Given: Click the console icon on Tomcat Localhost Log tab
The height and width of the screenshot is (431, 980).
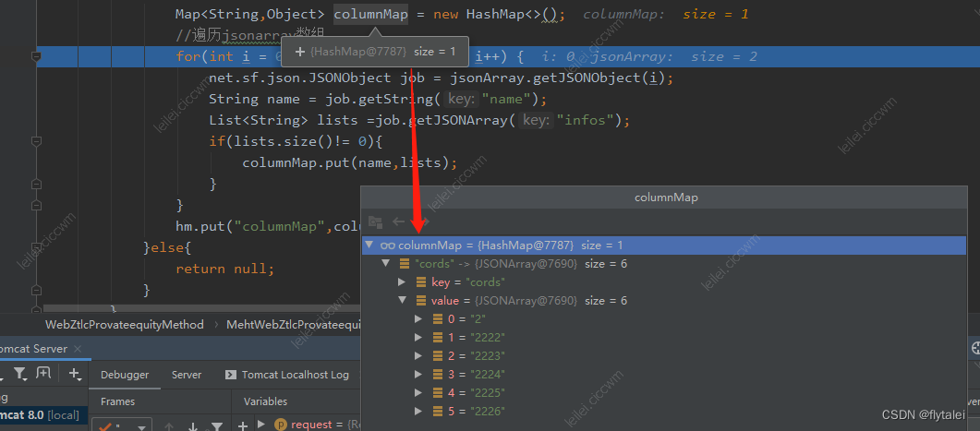Looking at the screenshot, I should tap(231, 375).
